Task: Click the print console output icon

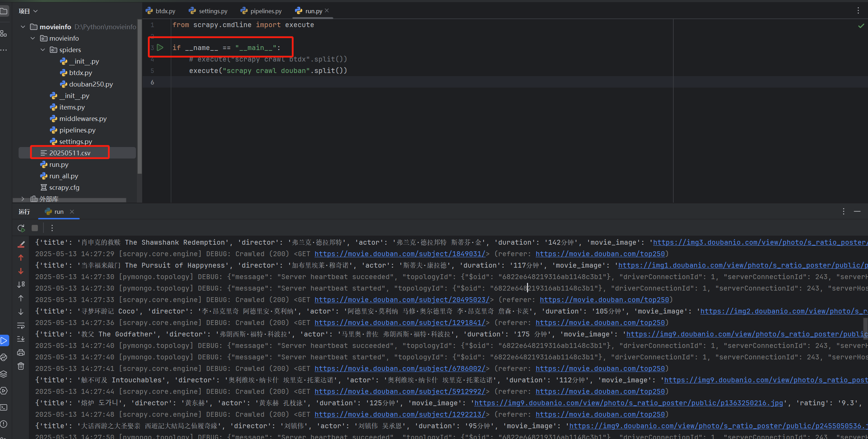Action: (21, 352)
